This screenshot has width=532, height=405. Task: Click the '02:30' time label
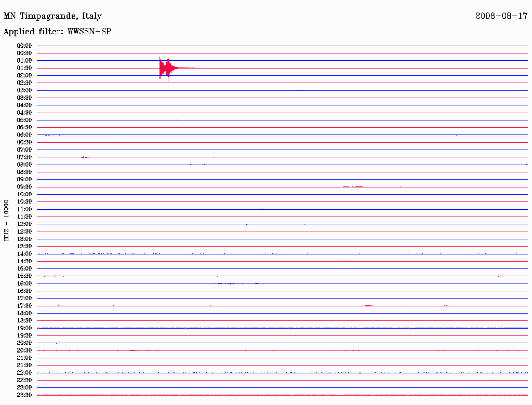coord(24,83)
